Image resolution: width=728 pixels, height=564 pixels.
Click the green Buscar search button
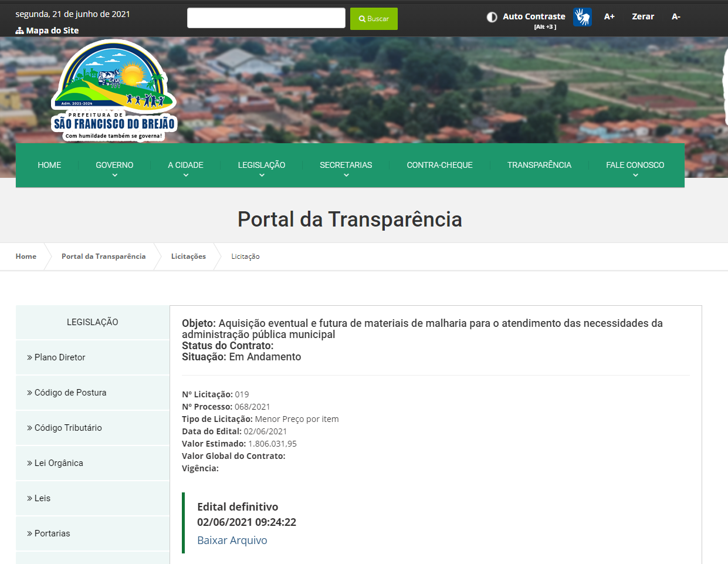374,19
